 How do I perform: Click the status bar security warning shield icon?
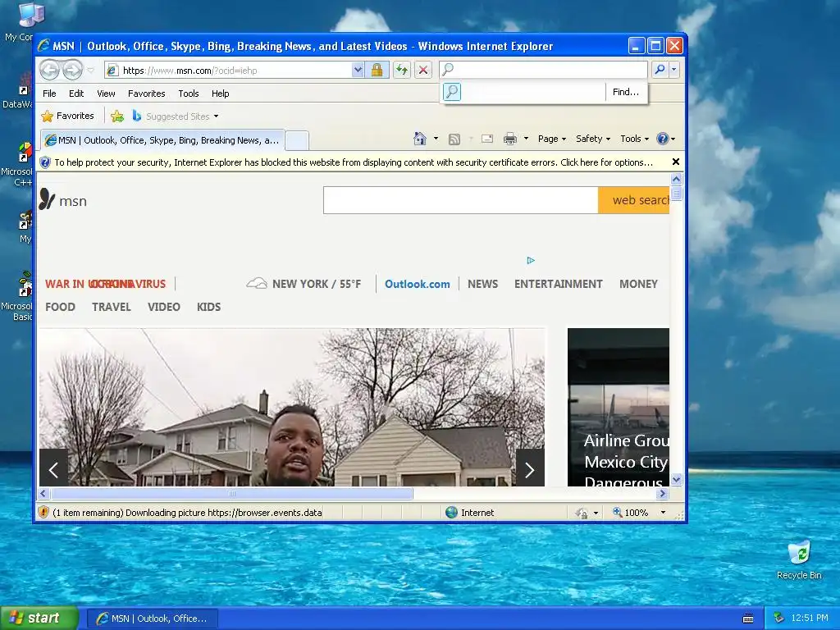coord(43,512)
